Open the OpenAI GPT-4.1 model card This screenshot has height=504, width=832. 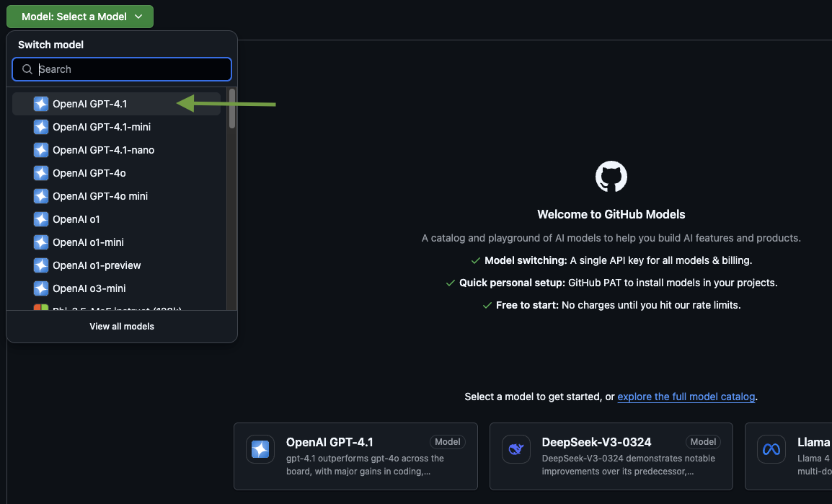355,456
